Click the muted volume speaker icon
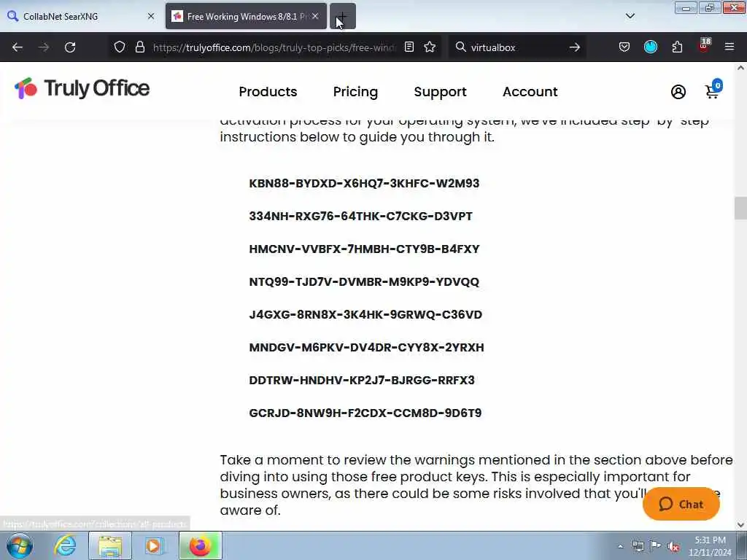 tap(673, 547)
